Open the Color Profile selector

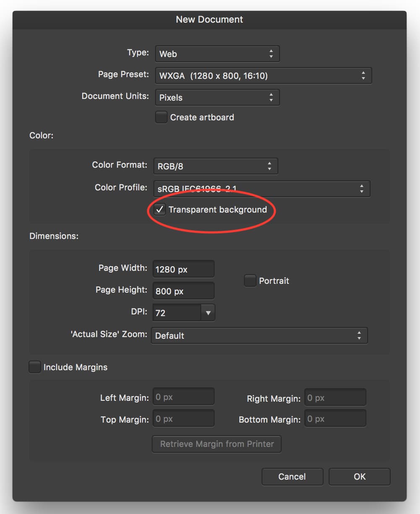(262, 189)
